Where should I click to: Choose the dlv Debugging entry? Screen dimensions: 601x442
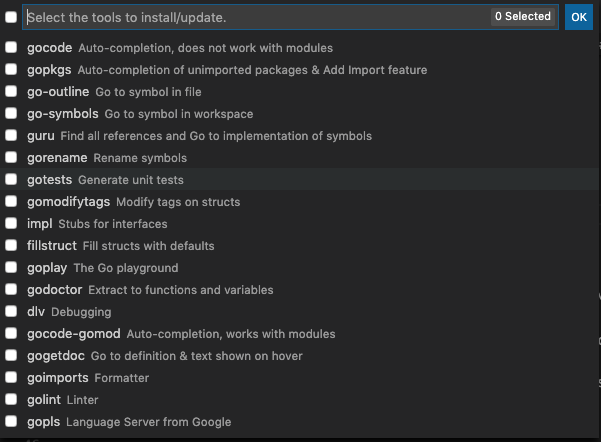(x=299, y=312)
